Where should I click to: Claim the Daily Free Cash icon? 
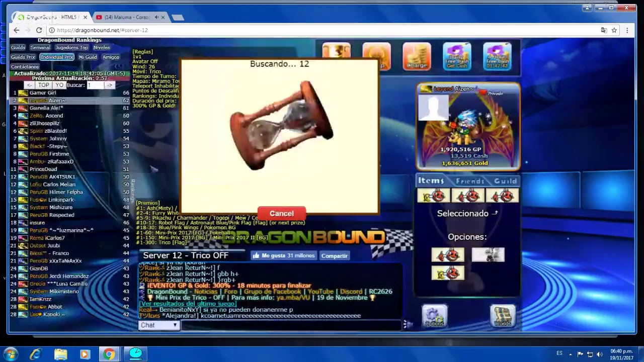(x=457, y=56)
